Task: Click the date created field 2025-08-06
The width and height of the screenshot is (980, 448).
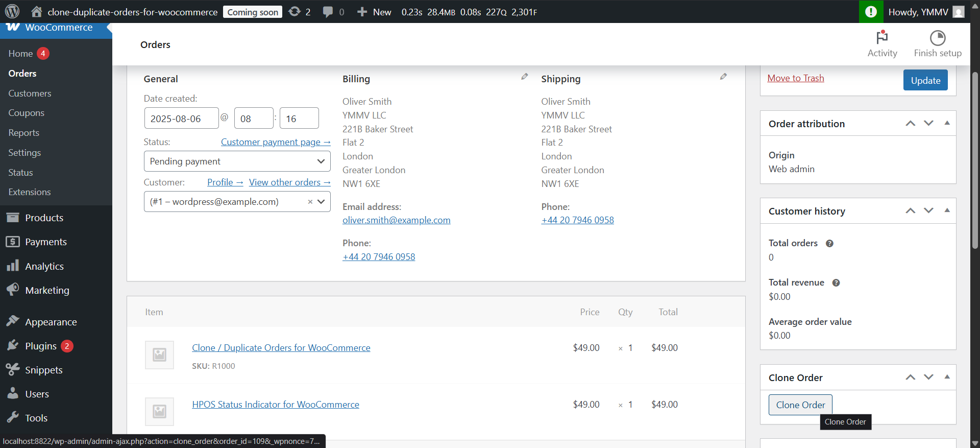Action: click(181, 118)
